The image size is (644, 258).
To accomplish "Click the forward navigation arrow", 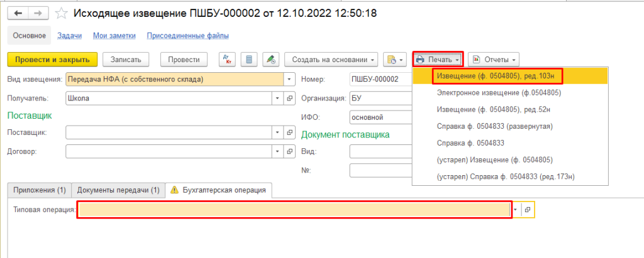I will pos(39,13).
